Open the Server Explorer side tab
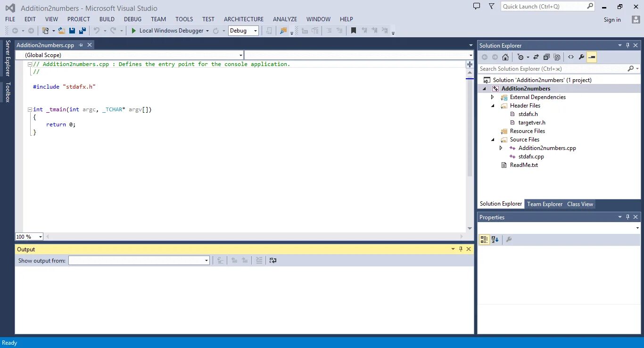644x348 pixels. (x=8, y=58)
